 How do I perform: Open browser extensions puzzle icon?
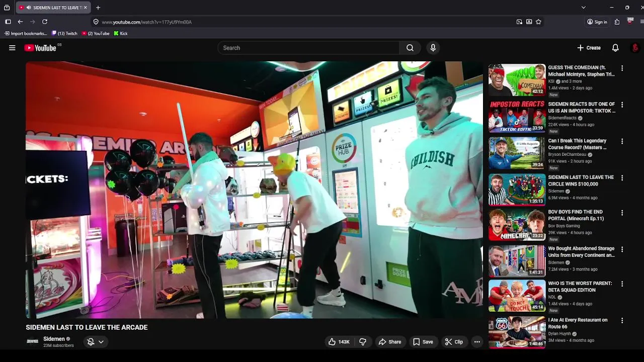[x=617, y=22]
